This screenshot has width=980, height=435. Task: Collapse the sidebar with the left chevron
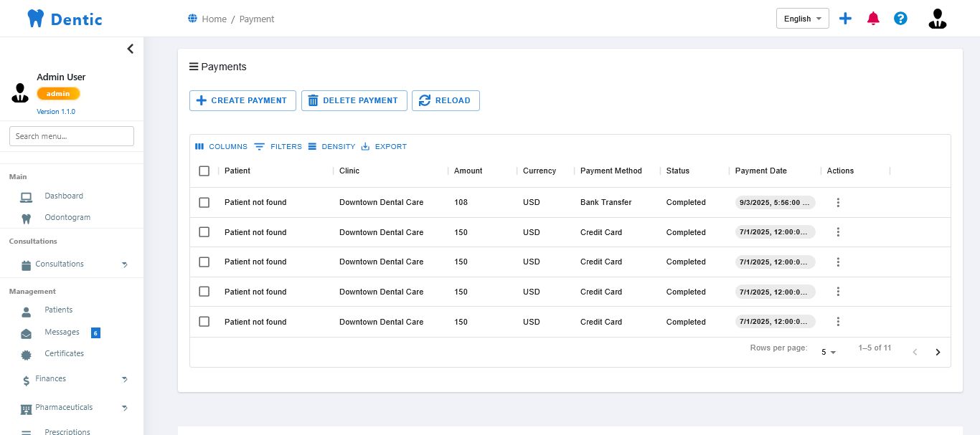pyautogui.click(x=130, y=49)
